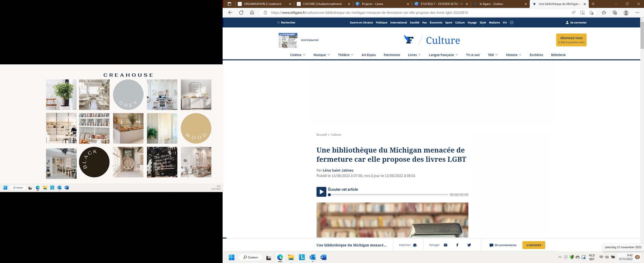Open Outlook from the main taskbar
Viewport: 644px width, 263px height.
pos(312,257)
